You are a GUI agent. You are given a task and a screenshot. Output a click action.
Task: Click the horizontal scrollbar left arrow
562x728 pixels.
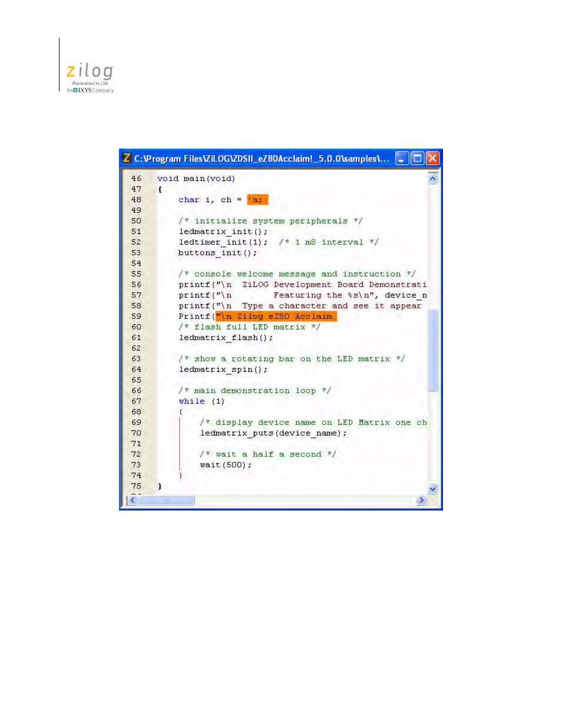pyautogui.click(x=133, y=500)
